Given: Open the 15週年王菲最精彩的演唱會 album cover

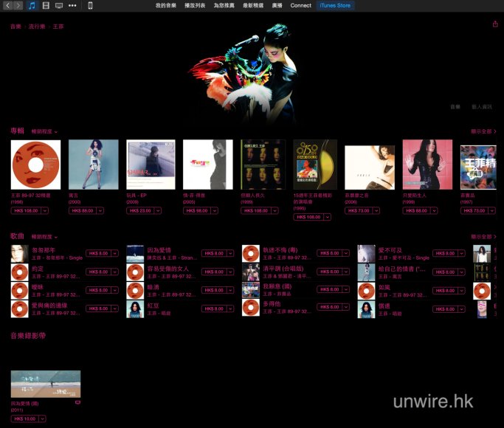Looking at the screenshot, I should 315,165.
